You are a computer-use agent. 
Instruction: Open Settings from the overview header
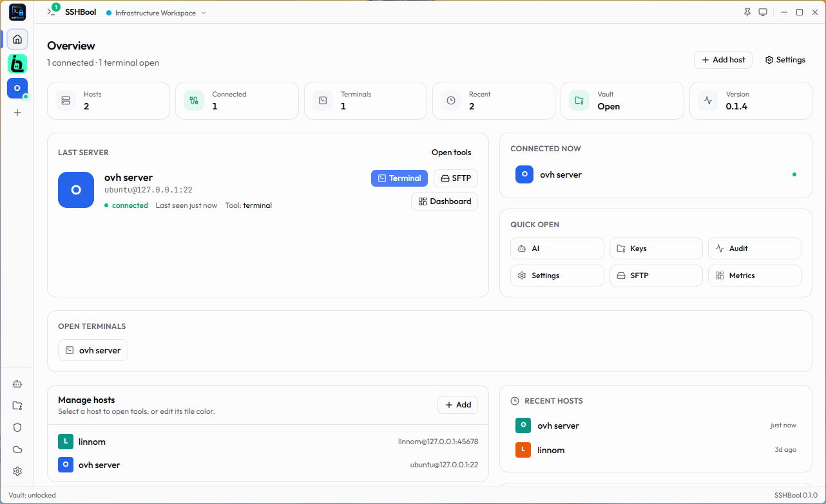pos(785,60)
